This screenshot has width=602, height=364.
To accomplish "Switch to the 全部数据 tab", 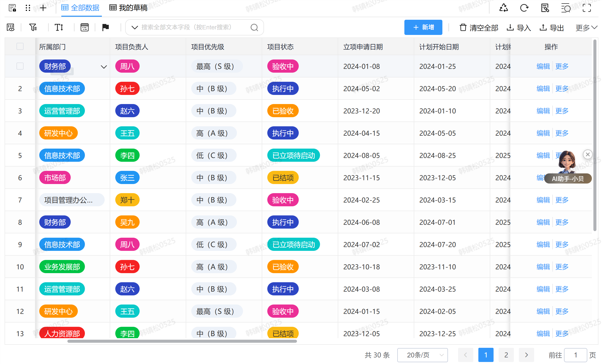I will (x=80, y=8).
